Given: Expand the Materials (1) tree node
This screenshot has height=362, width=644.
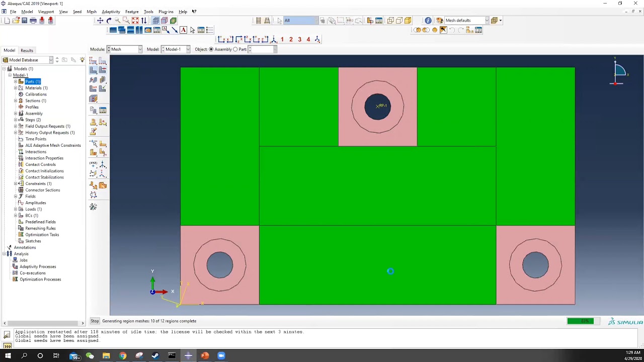Looking at the screenshot, I should 16,88.
